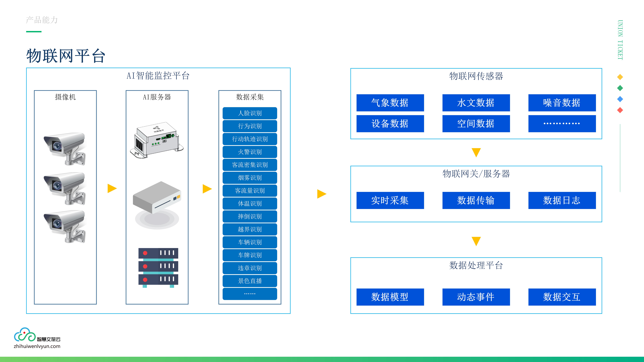Screen dimensions: 644x362
Task: Select the 景色直播 button
Action: click(x=250, y=281)
